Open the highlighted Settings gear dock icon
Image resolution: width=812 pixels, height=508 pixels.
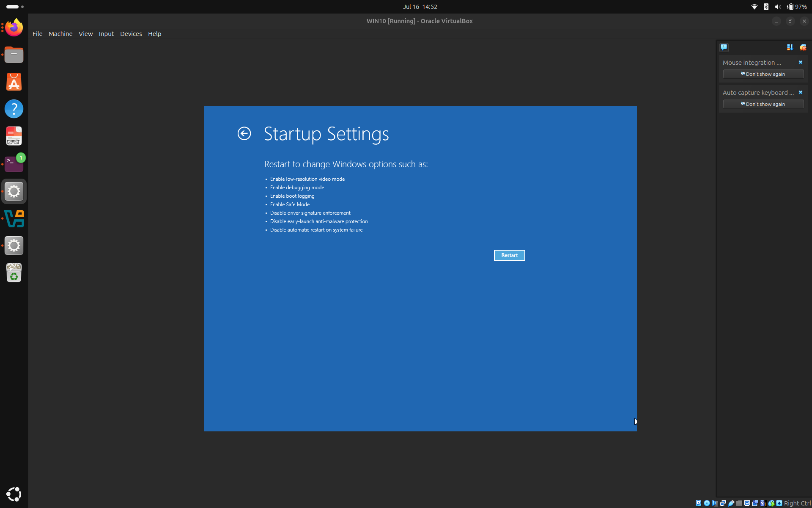pyautogui.click(x=14, y=191)
